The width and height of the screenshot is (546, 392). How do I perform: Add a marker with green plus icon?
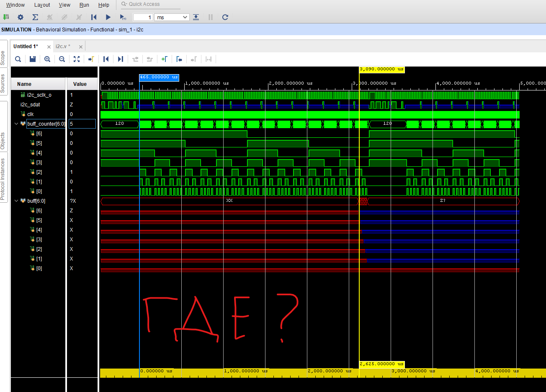click(x=164, y=59)
